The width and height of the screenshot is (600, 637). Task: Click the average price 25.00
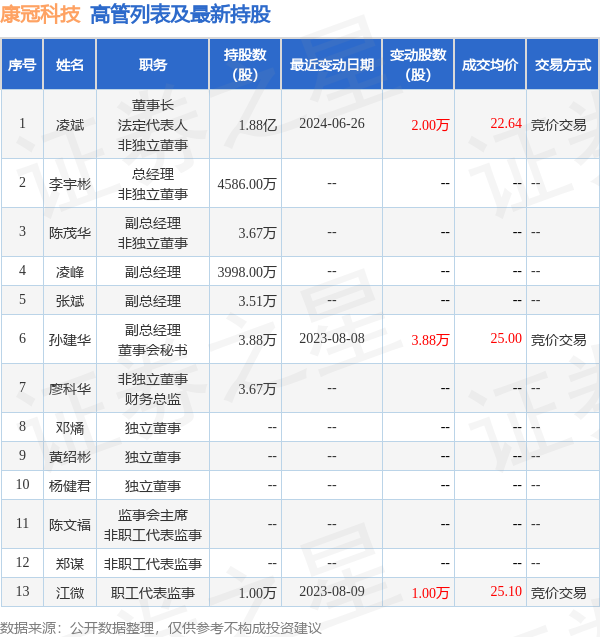point(506,338)
